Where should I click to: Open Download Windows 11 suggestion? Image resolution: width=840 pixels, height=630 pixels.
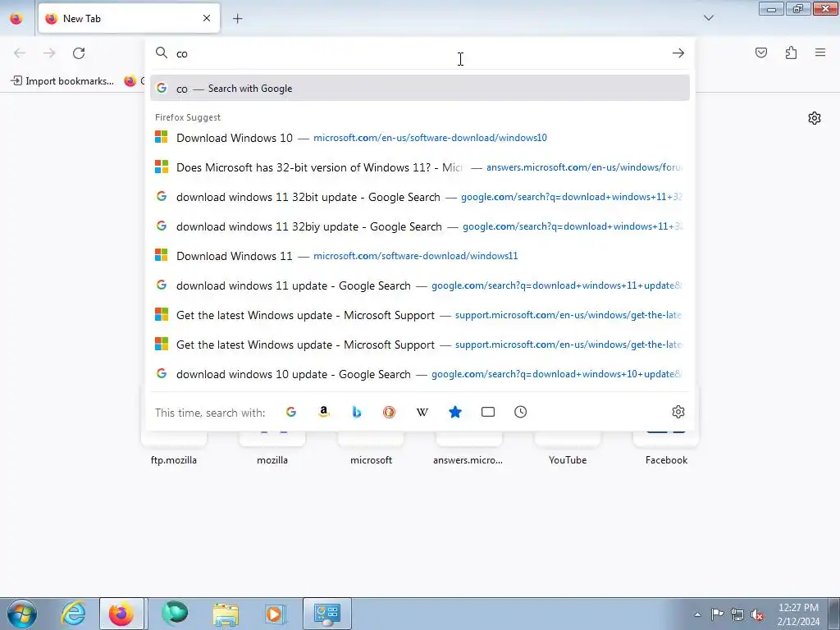pyautogui.click(x=419, y=256)
